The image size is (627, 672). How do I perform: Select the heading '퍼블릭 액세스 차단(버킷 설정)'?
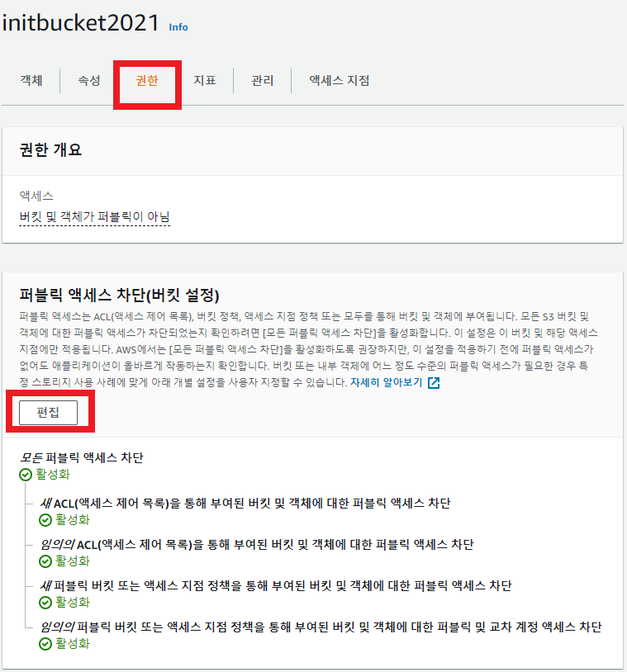119,295
